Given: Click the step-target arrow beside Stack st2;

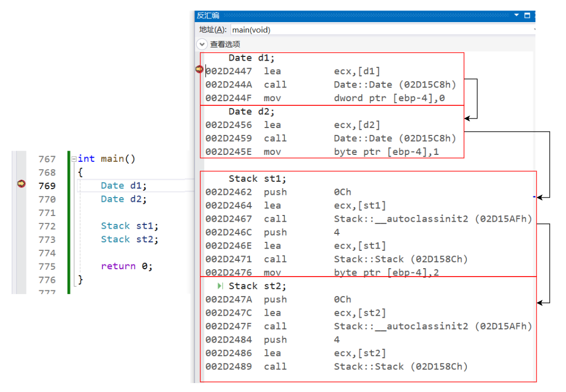Looking at the screenshot, I should [220, 286].
